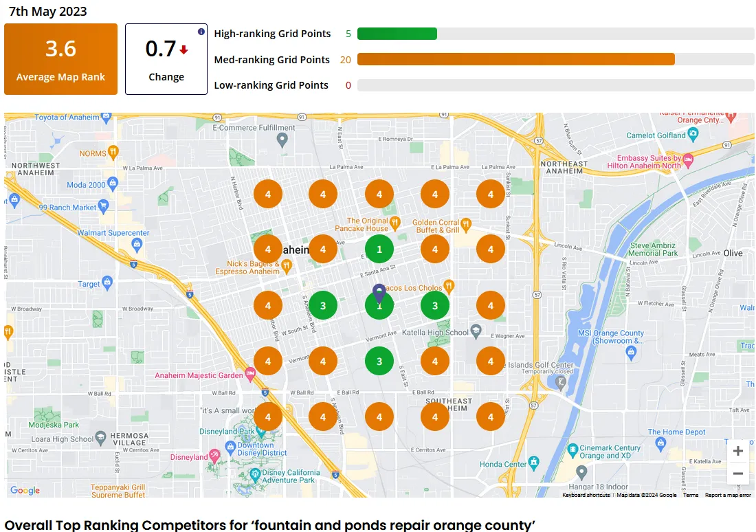Viewport: 756px width, 532px height.
Task: Open the Walmart Supercenter pin
Action: tap(137, 245)
